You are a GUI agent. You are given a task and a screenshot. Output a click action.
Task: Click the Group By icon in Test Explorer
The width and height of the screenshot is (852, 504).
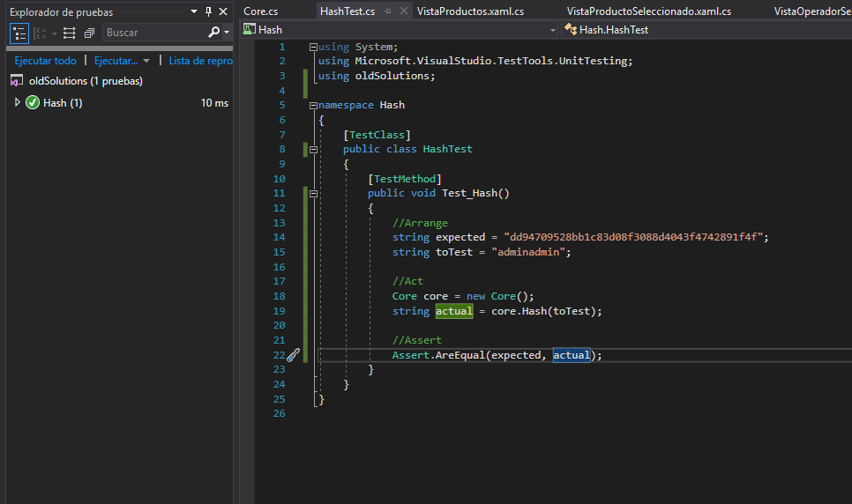[x=40, y=33]
